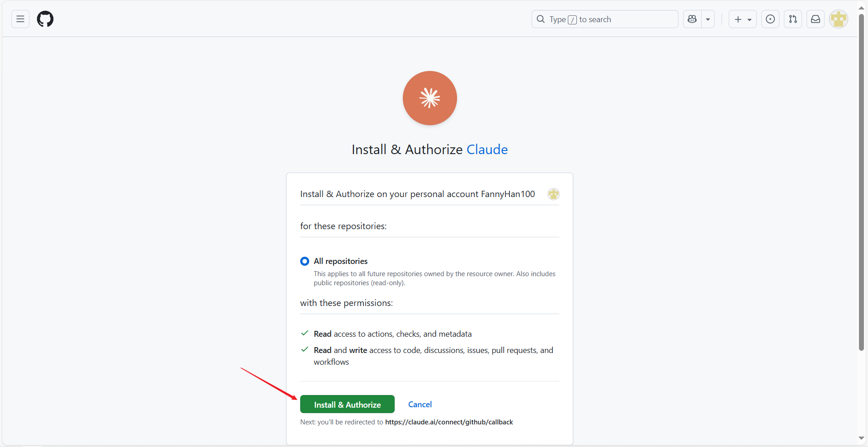Click 'Read access to actions, checks, and metadata'

click(392, 334)
